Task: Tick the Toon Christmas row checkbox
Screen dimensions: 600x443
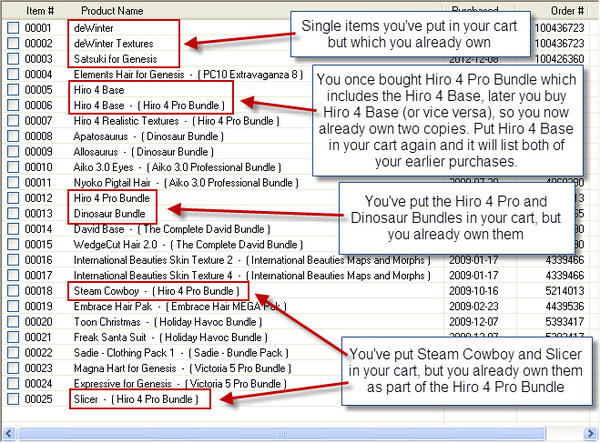Action: [x=13, y=322]
